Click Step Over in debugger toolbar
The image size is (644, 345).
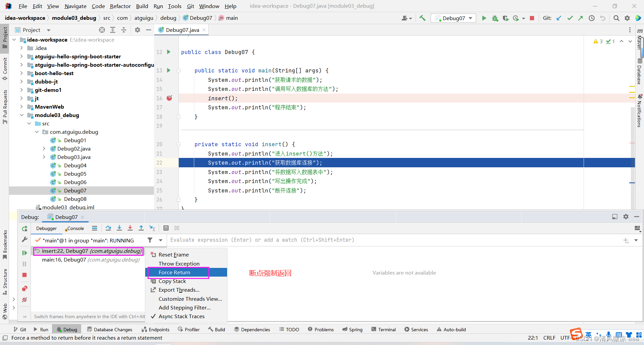[x=108, y=228]
